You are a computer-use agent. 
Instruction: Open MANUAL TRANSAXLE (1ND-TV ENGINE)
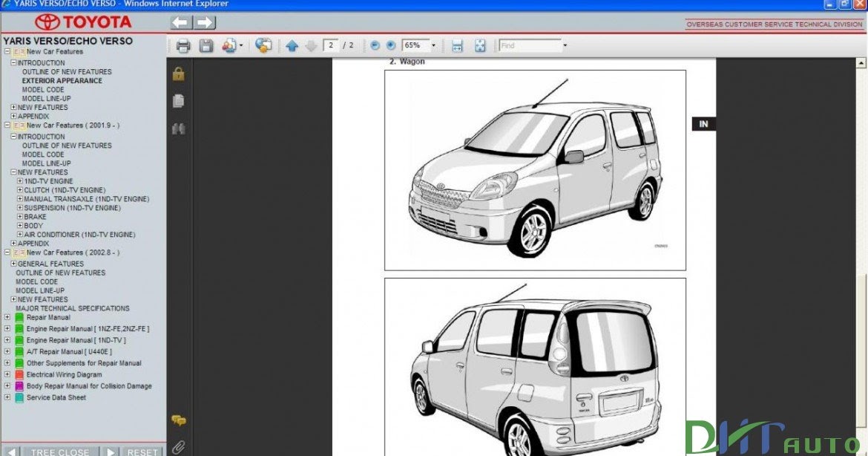87,199
